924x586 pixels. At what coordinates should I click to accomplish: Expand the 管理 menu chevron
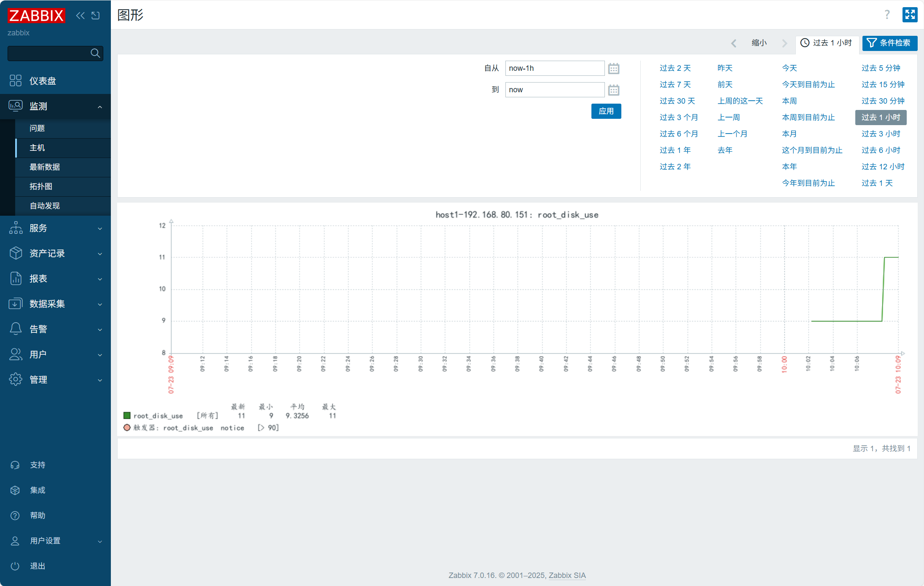click(100, 380)
